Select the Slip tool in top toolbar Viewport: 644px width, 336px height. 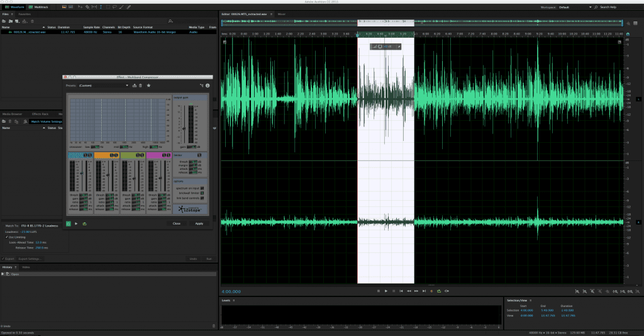click(94, 7)
